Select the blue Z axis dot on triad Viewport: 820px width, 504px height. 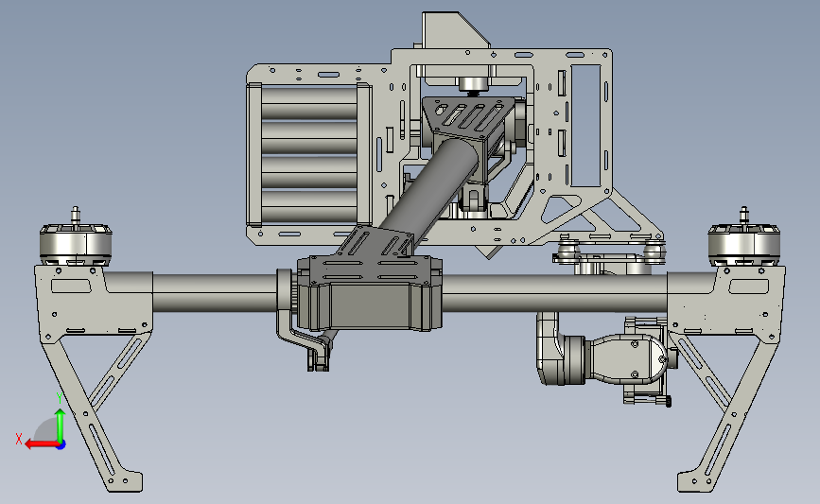click(61, 445)
